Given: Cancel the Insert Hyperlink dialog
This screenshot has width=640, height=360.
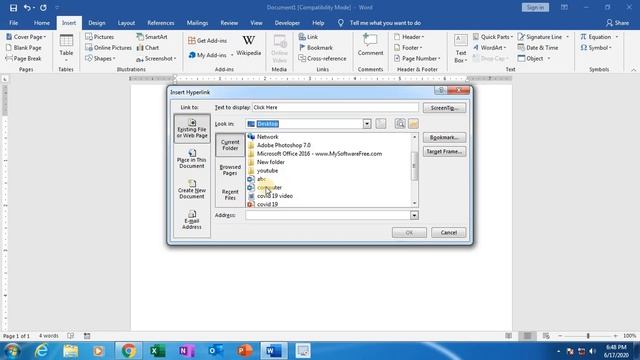Looking at the screenshot, I should coord(449,232).
